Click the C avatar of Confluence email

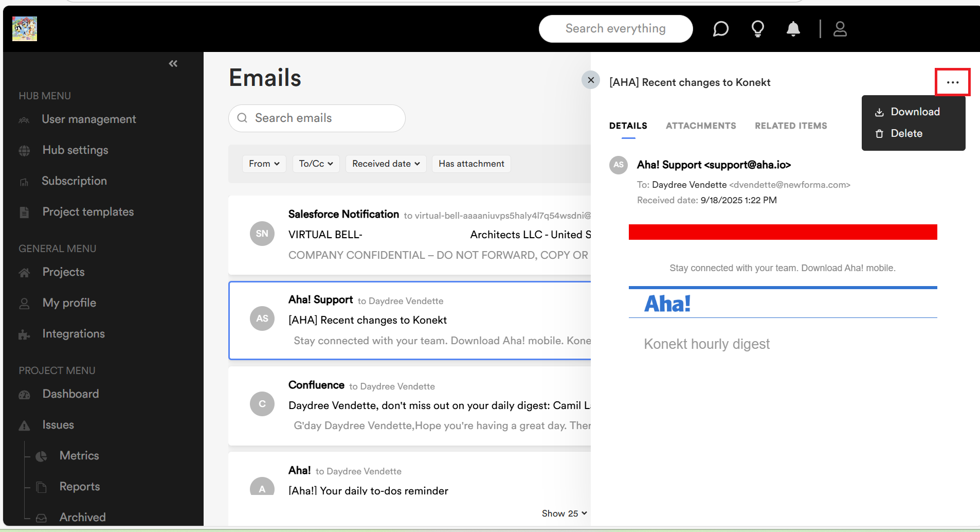click(262, 404)
